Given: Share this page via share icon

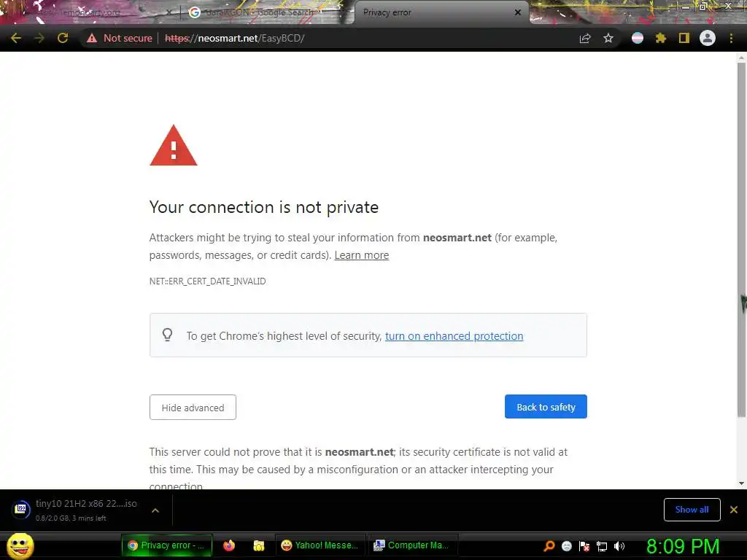Looking at the screenshot, I should [585, 38].
